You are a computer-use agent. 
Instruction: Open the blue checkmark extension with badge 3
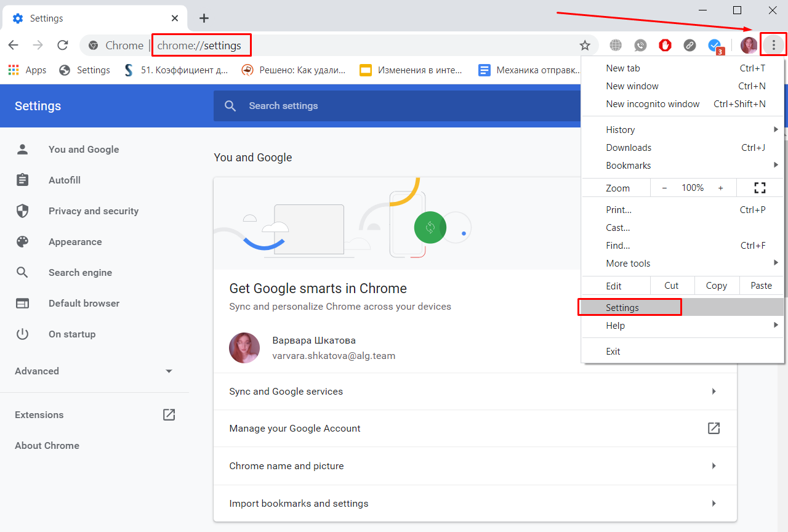[x=715, y=46]
